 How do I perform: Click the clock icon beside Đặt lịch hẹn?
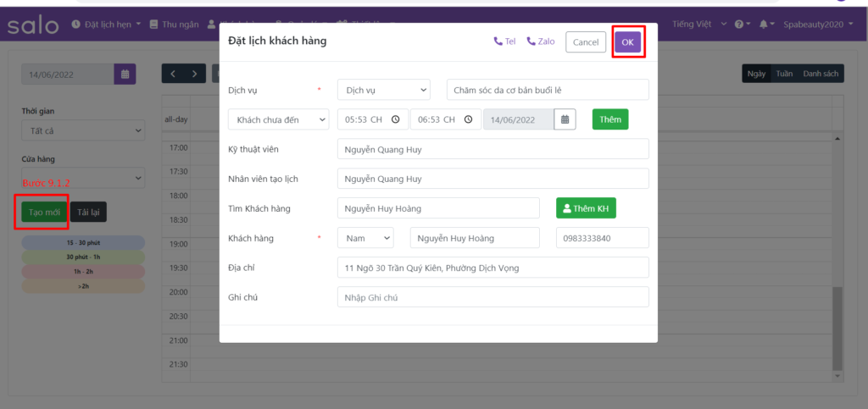(75, 25)
